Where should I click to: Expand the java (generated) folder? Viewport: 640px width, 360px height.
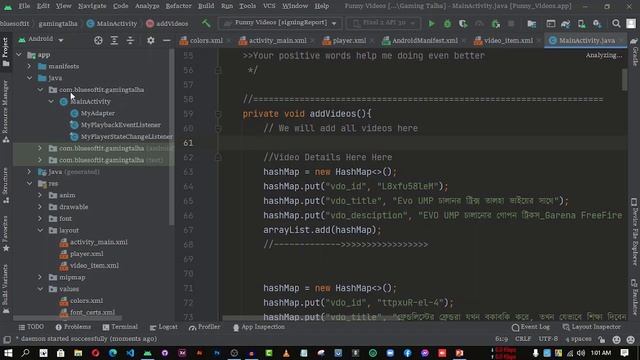coord(29,172)
